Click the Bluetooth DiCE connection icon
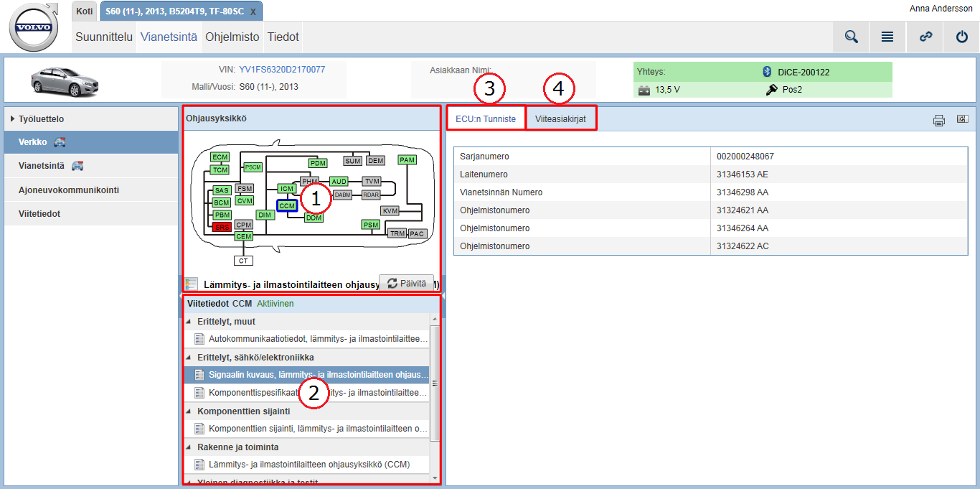This screenshot has height=489, width=980. [x=766, y=72]
